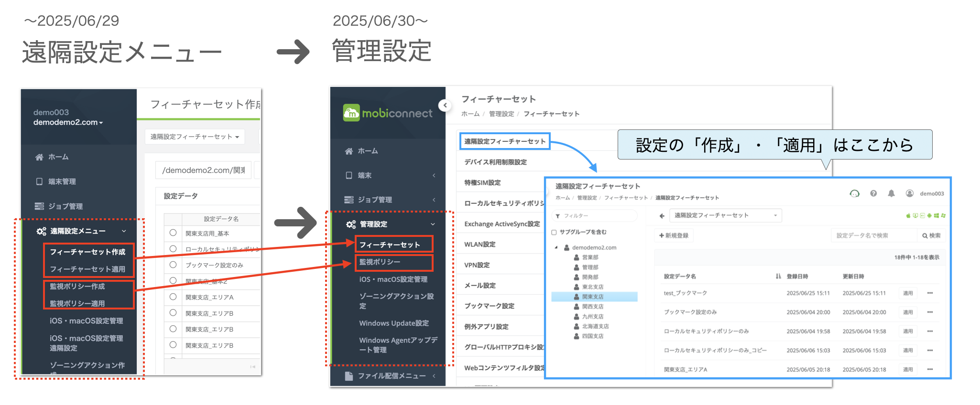Click the support chat headset icon

tap(854, 193)
